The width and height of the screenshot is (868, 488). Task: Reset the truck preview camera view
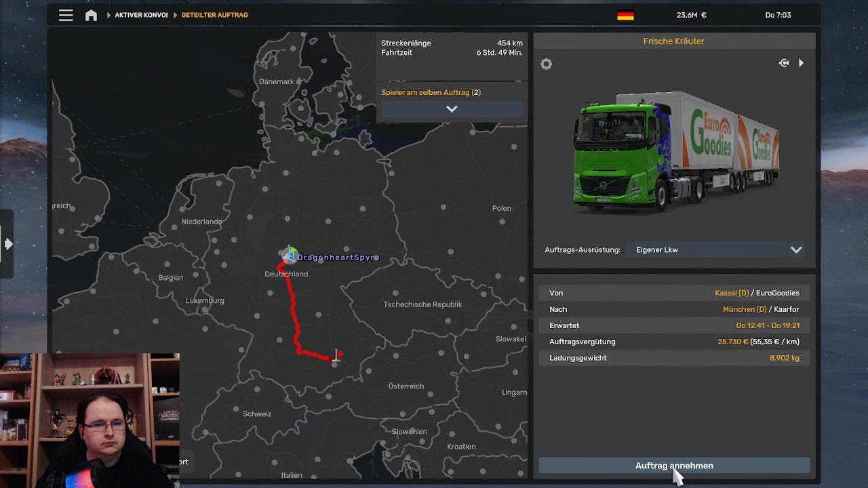[784, 63]
